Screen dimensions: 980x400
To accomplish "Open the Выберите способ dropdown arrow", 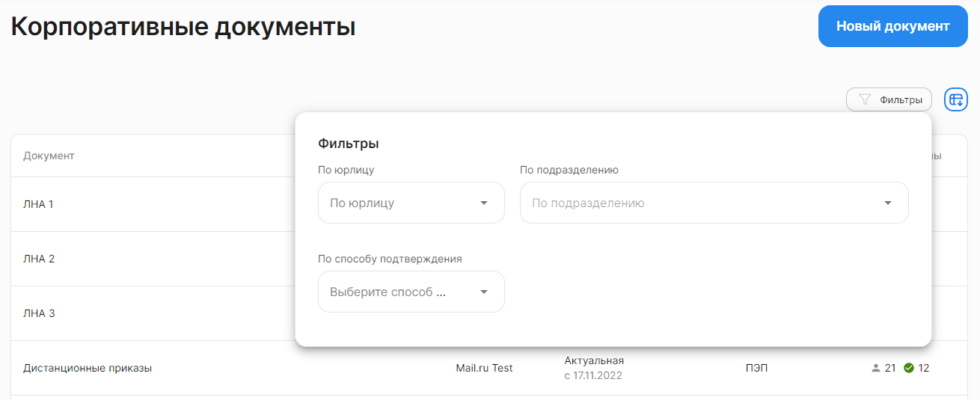I will coord(484,292).
